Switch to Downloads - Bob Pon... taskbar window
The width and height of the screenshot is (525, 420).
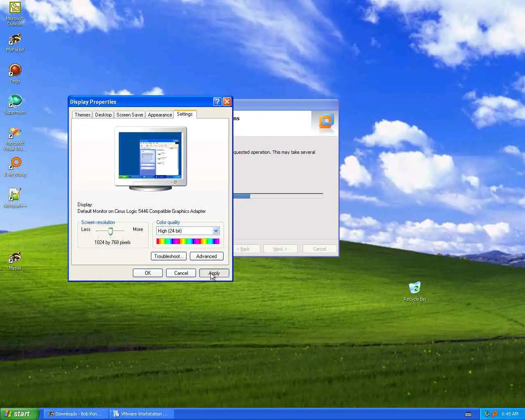tap(76, 414)
